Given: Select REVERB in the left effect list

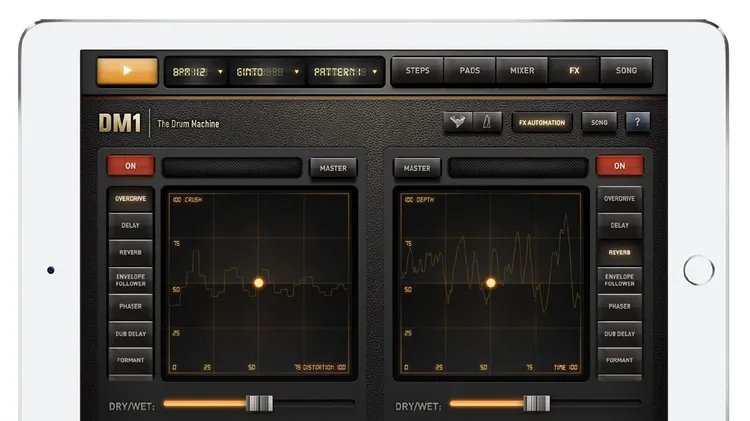Looking at the screenshot, I should point(131,253).
